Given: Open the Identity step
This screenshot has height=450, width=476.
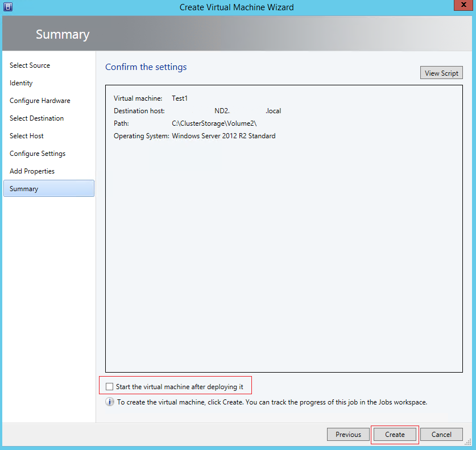Looking at the screenshot, I should 21,83.
